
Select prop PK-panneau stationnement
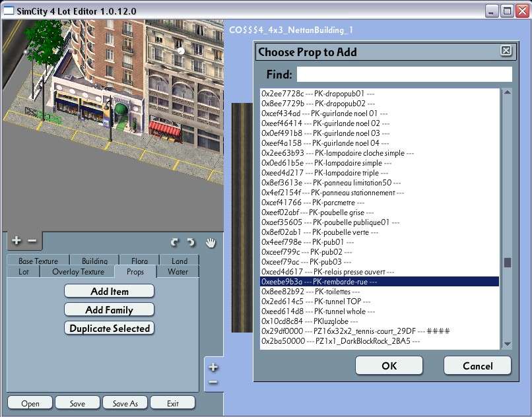click(380, 193)
